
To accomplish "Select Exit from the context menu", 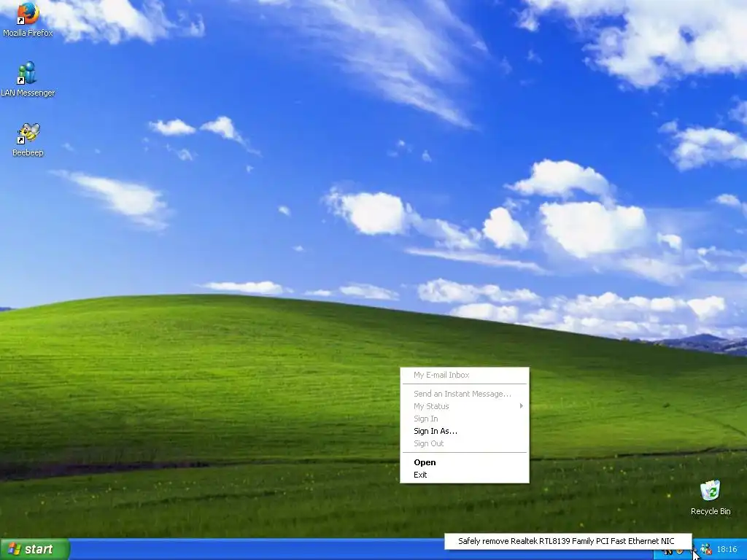I will point(465,475).
